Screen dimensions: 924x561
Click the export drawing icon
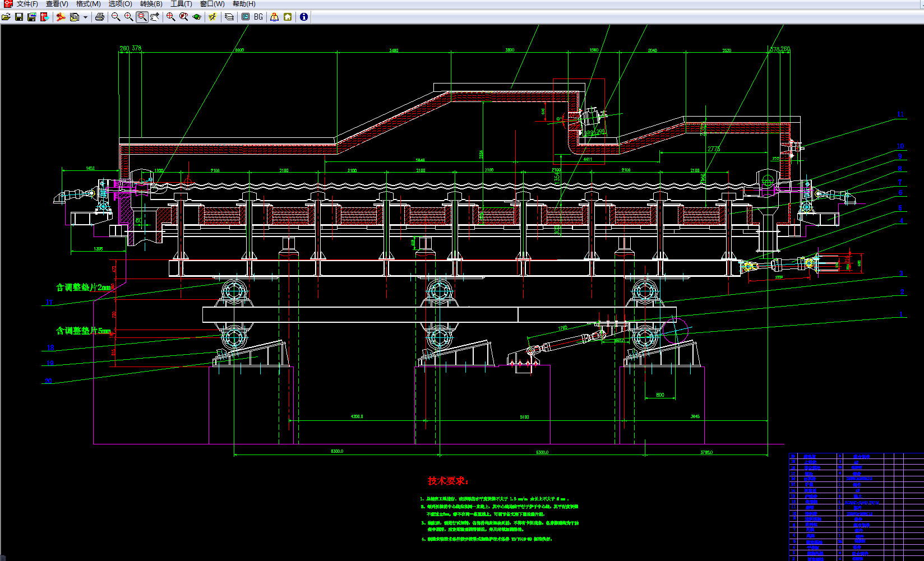(45, 17)
